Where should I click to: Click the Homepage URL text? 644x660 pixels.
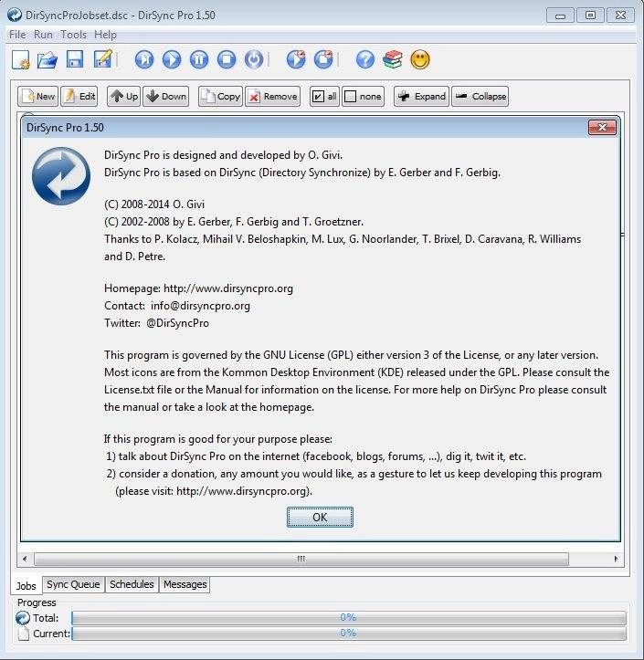coord(227,288)
